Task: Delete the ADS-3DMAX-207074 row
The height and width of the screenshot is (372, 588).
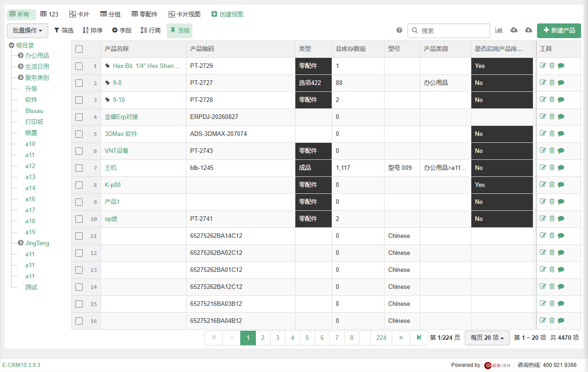Action: click(x=552, y=134)
